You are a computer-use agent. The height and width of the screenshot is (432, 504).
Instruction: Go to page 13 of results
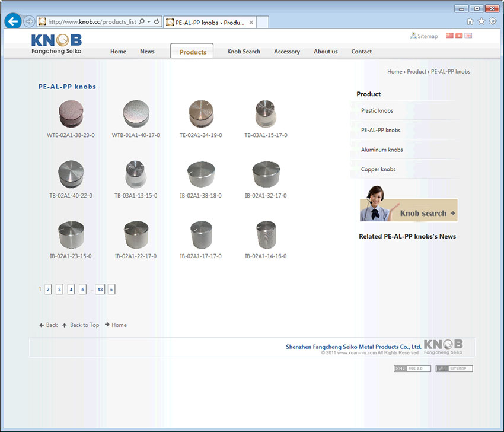(100, 290)
